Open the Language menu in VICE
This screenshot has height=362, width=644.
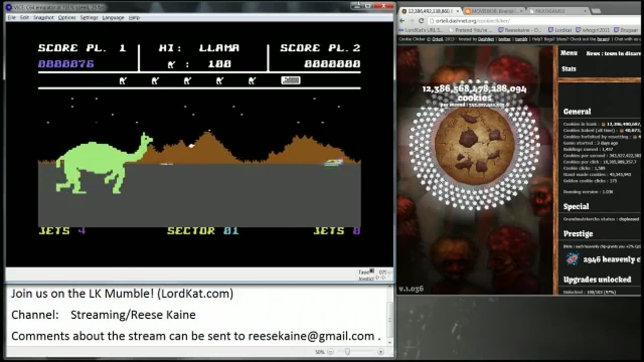pyautogui.click(x=113, y=18)
